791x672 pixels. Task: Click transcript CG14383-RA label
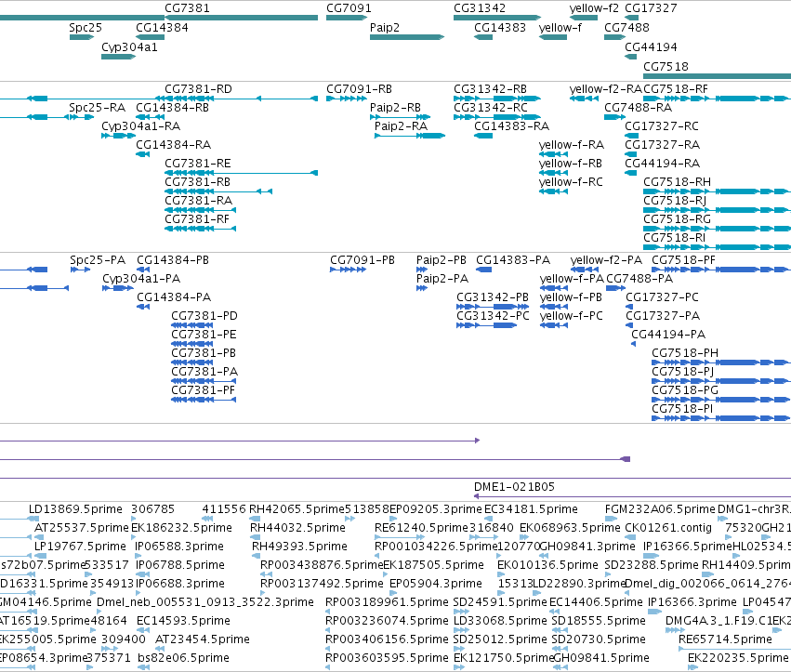tap(511, 126)
